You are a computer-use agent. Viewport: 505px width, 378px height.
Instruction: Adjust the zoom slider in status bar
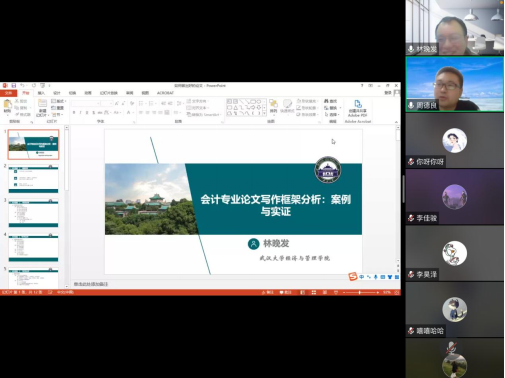click(360, 292)
